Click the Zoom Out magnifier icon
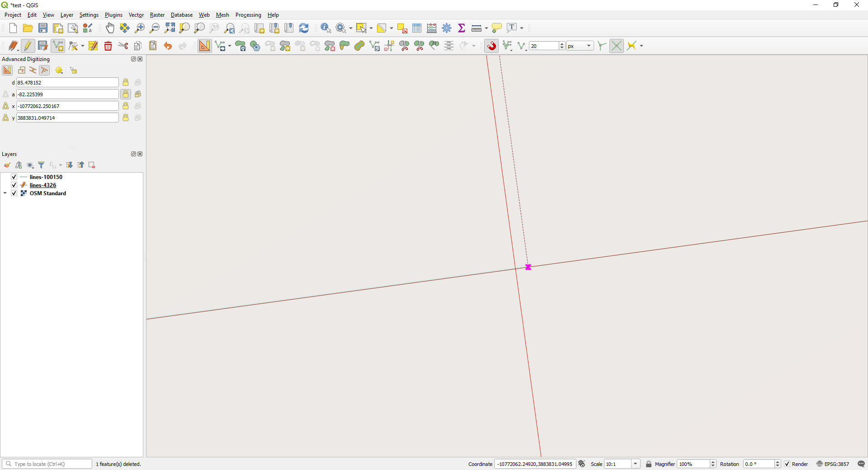 pyautogui.click(x=155, y=28)
